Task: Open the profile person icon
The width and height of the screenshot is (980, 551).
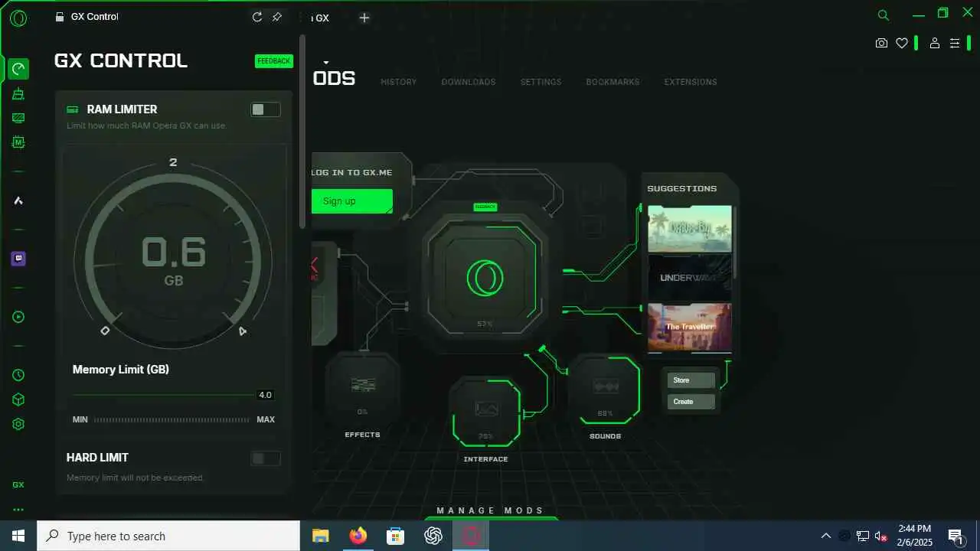Action: coord(934,44)
